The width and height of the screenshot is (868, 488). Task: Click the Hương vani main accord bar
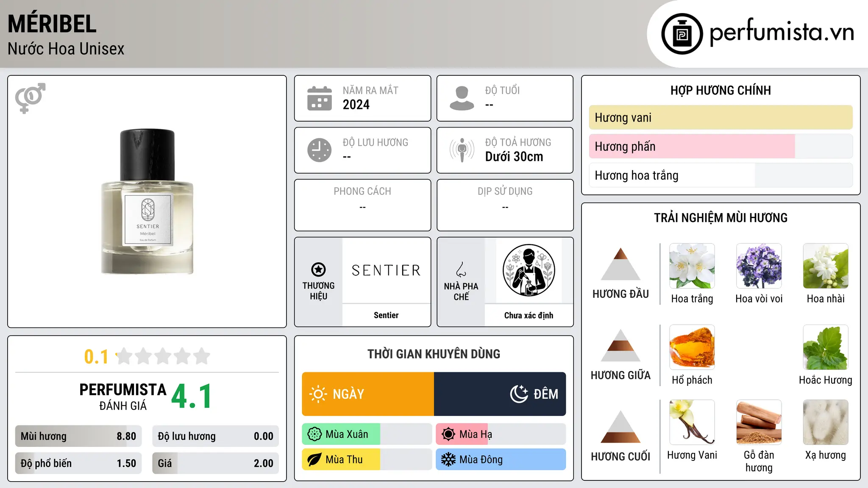(721, 117)
